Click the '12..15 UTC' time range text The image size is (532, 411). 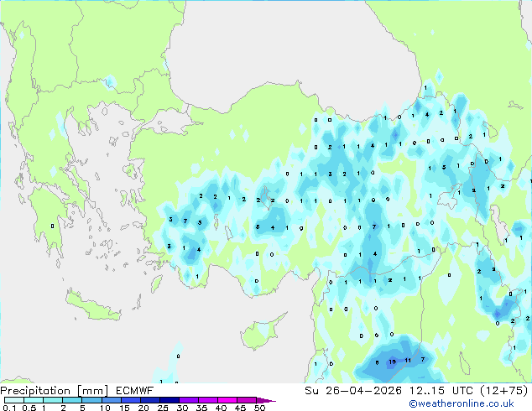441,391
